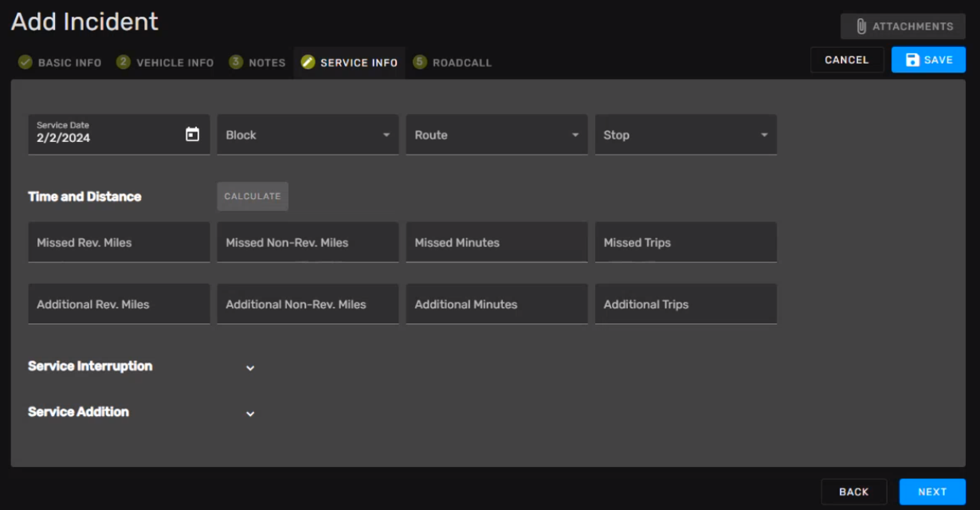Screen dimensions: 980x510
Task: Expand the Service Addition section
Action: tap(250, 414)
